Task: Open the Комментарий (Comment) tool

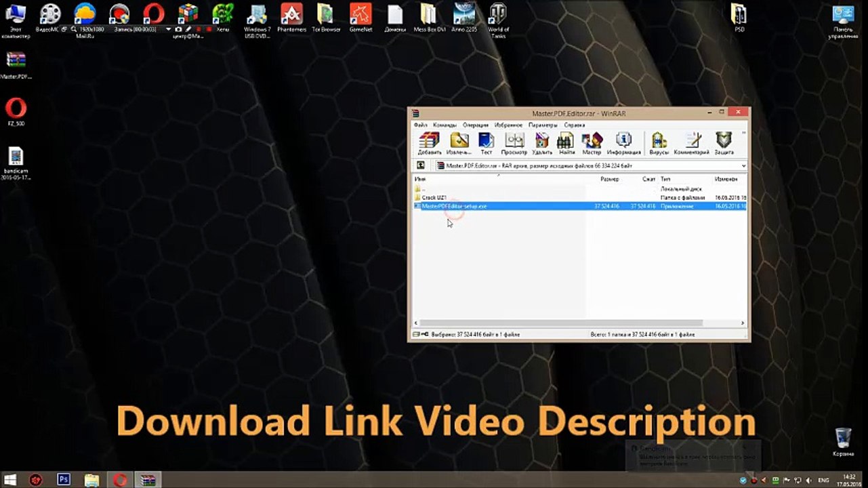Action: pyautogui.click(x=691, y=144)
